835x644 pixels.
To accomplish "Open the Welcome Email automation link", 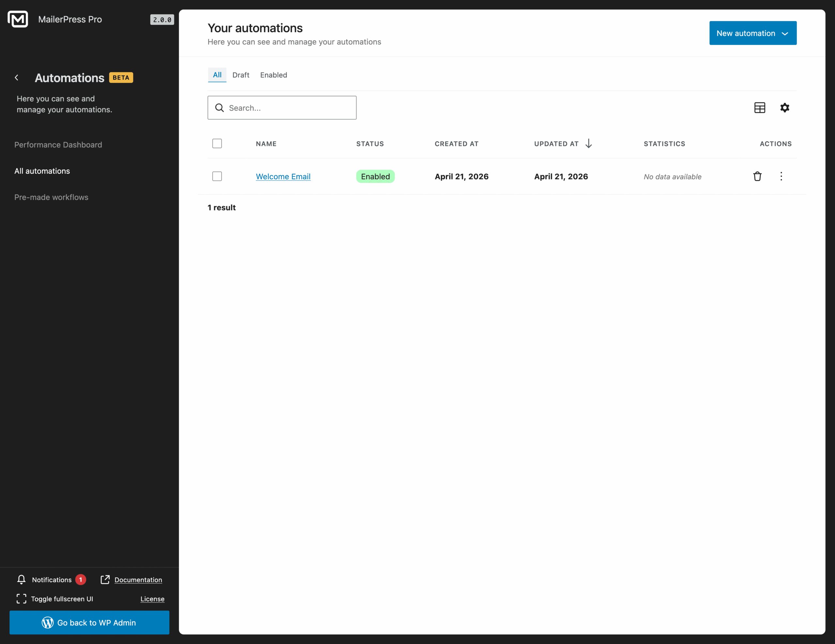I will pos(283,176).
